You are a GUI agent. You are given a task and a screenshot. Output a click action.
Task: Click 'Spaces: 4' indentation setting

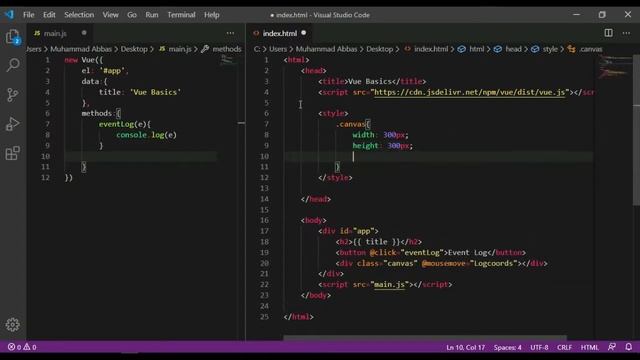(x=507, y=347)
